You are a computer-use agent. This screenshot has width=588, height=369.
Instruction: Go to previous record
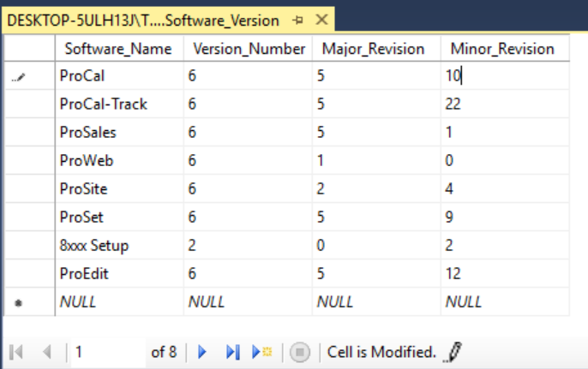coord(47,352)
